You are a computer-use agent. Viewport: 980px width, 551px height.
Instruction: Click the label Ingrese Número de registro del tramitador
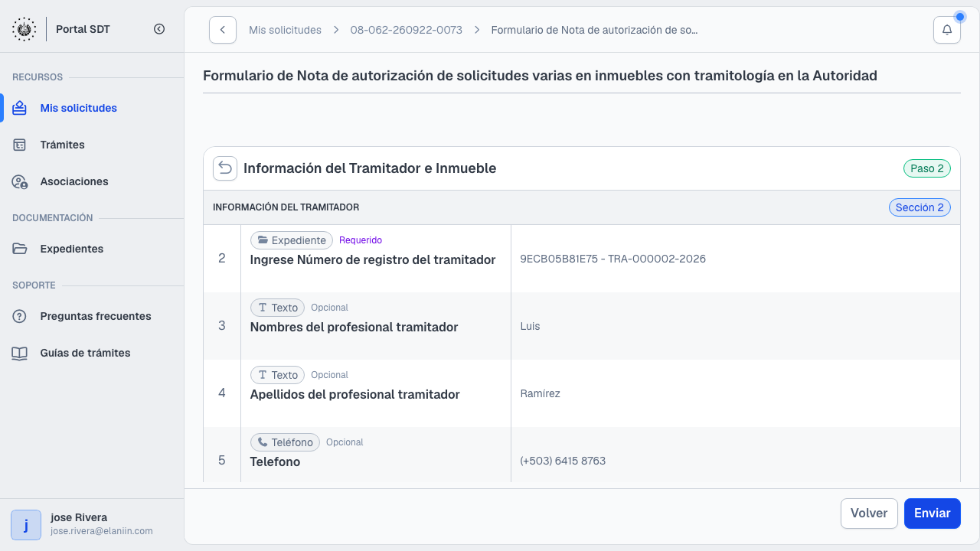[x=373, y=259]
